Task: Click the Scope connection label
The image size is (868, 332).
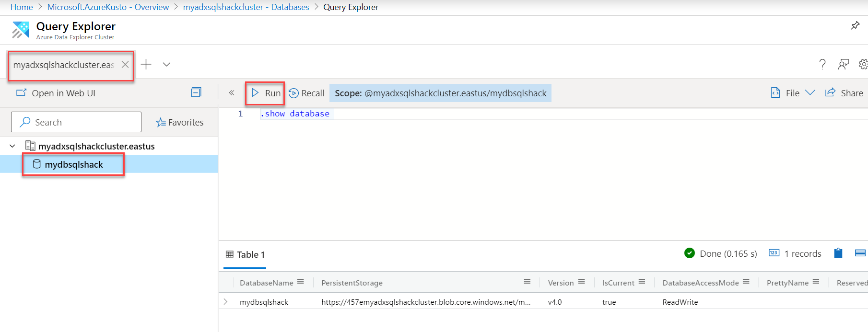Action: 440,93
